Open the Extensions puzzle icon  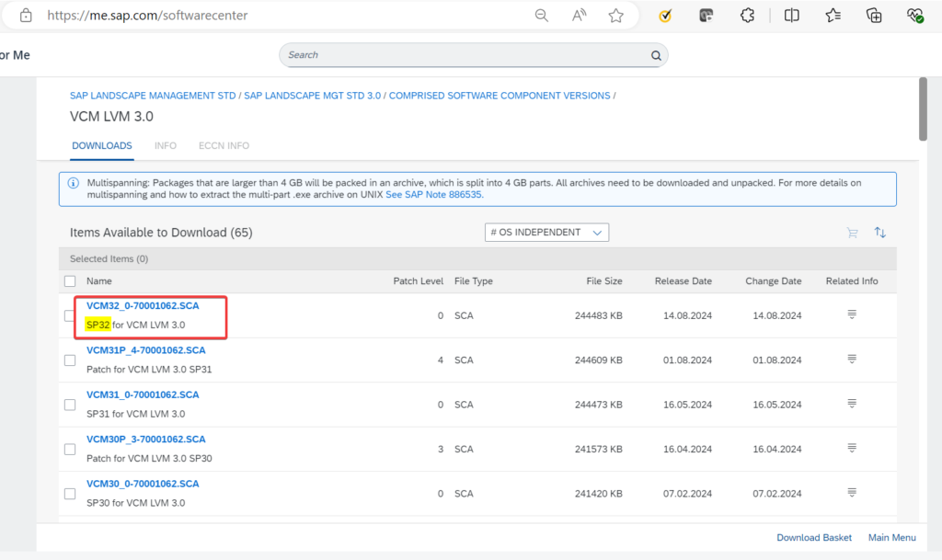pos(747,16)
